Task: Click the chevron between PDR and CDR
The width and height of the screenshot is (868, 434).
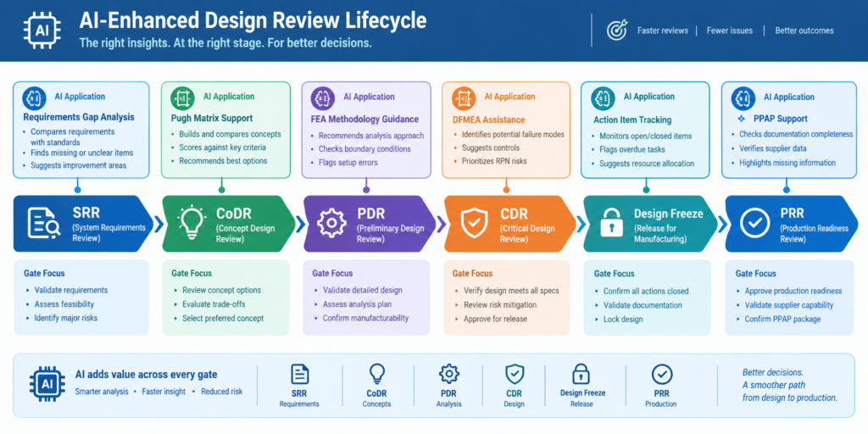Action: click(441, 224)
